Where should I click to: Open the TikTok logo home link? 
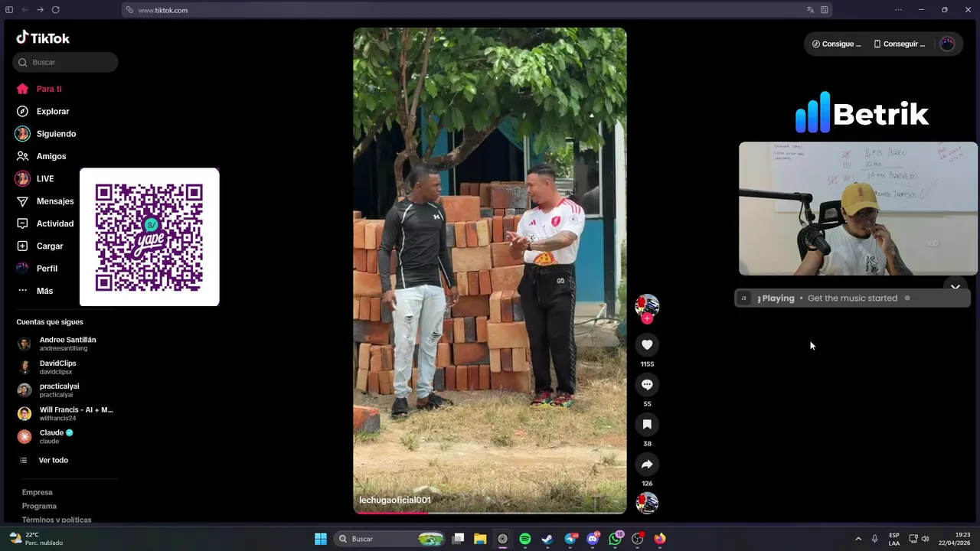(x=43, y=37)
